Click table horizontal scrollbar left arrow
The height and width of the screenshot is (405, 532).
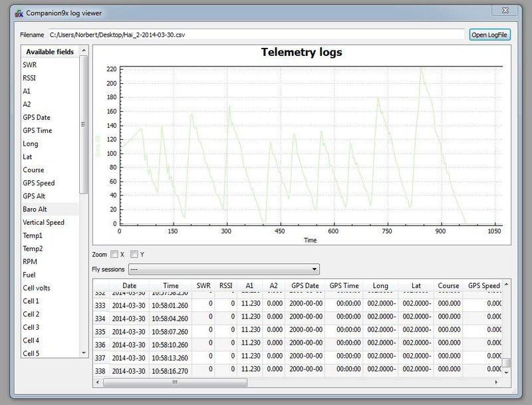pos(98,382)
